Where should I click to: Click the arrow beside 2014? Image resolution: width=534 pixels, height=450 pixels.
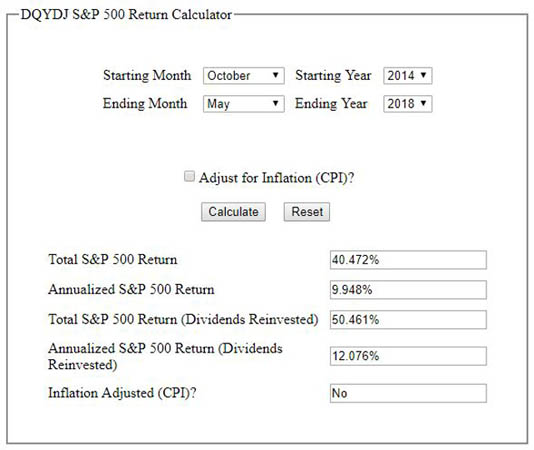[423, 75]
